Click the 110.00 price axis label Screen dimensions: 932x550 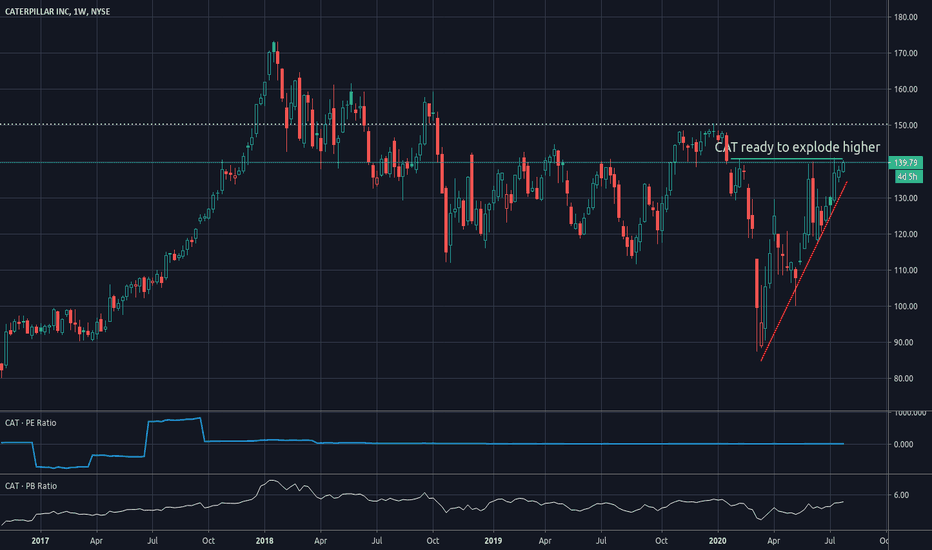click(906, 270)
